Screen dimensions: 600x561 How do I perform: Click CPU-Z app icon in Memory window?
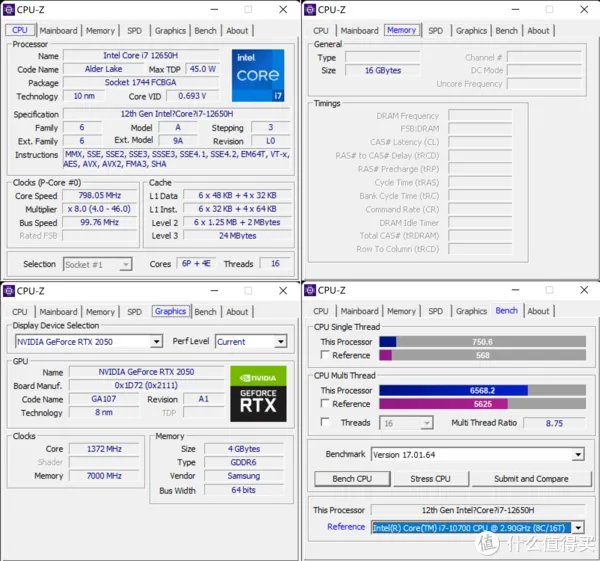coord(310,10)
